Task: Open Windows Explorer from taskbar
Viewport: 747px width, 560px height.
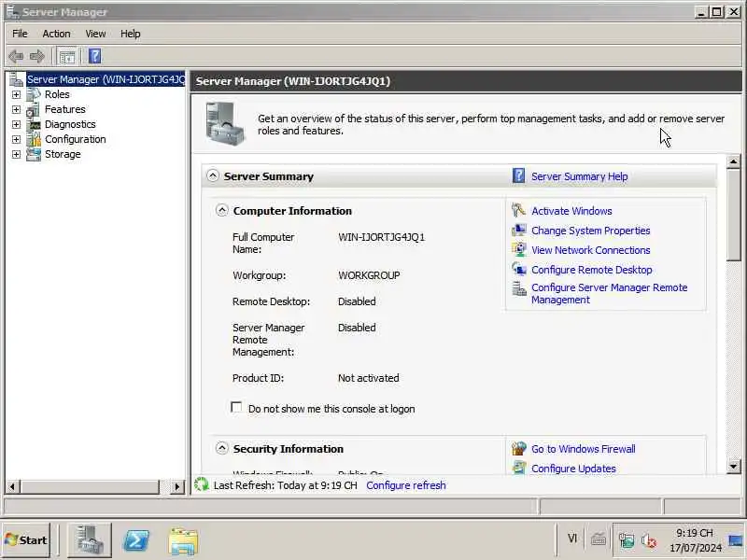Action: click(x=183, y=541)
